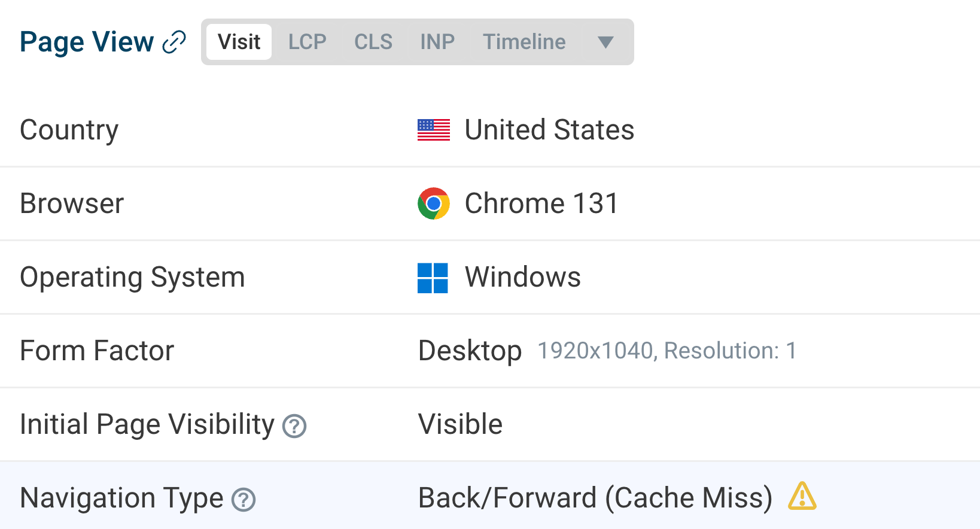The height and width of the screenshot is (529, 980).
Task: Click the Windows operating system value
Action: 523,277
